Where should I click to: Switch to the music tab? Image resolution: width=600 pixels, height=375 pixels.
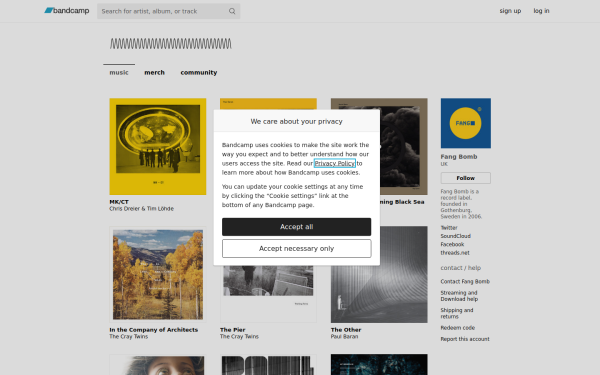(119, 72)
